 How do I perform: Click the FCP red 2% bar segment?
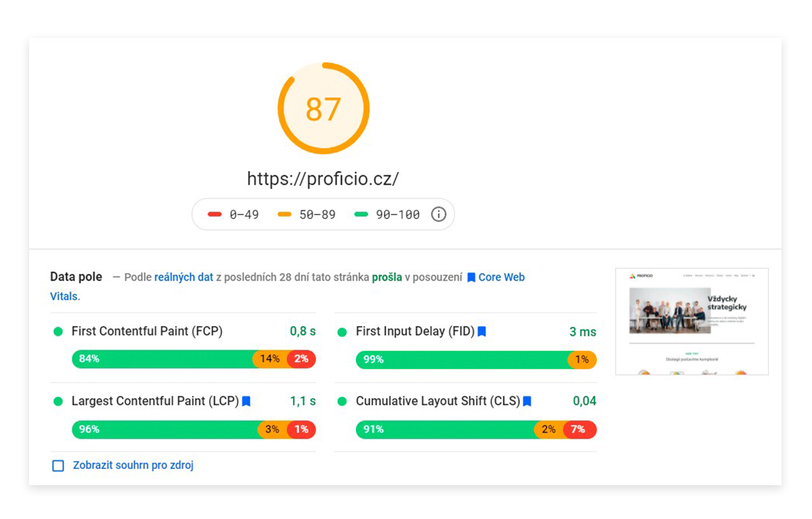coord(301,359)
